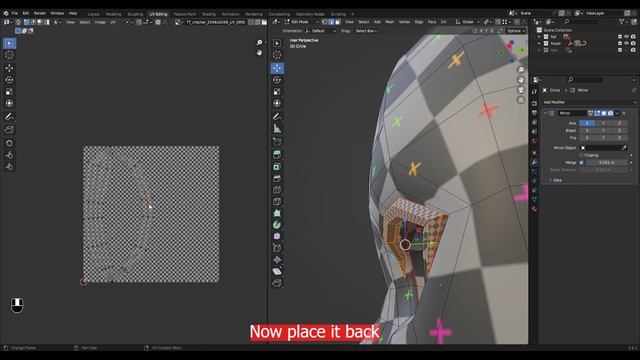Select the Bevel tool
The height and width of the screenshot is (360, 640).
point(277,178)
